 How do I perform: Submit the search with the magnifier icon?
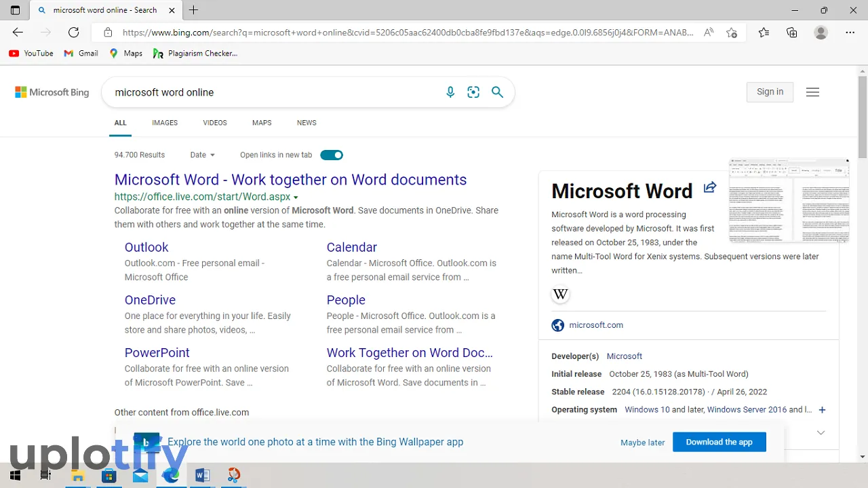pos(497,92)
